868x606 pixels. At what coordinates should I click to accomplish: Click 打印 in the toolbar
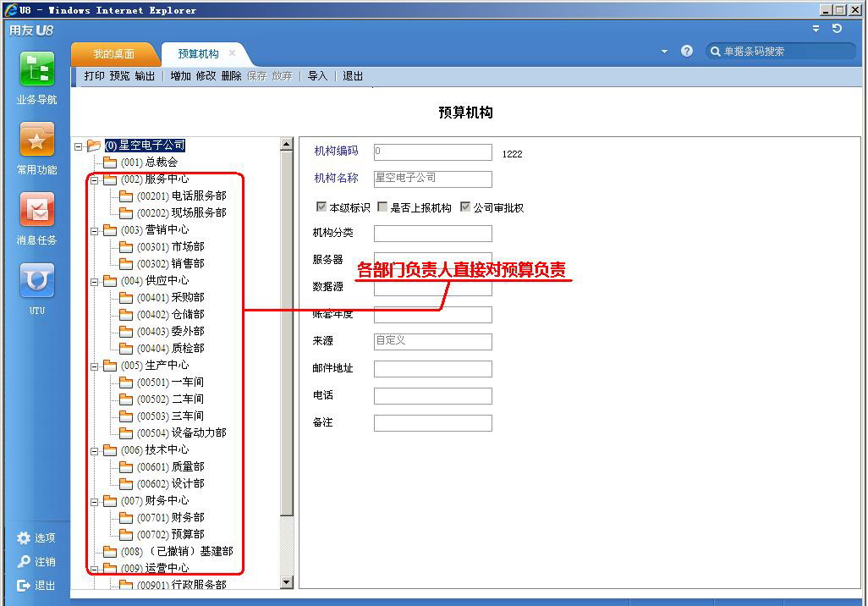click(x=94, y=76)
